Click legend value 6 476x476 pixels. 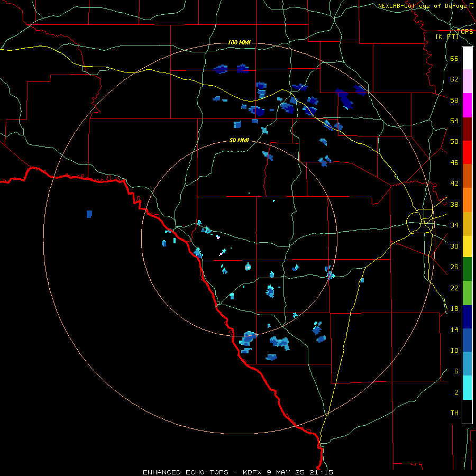click(x=456, y=371)
